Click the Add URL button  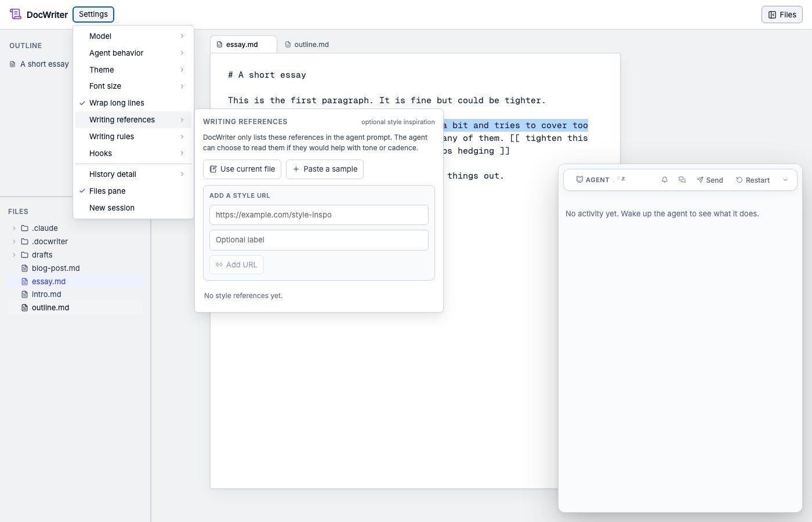237,265
